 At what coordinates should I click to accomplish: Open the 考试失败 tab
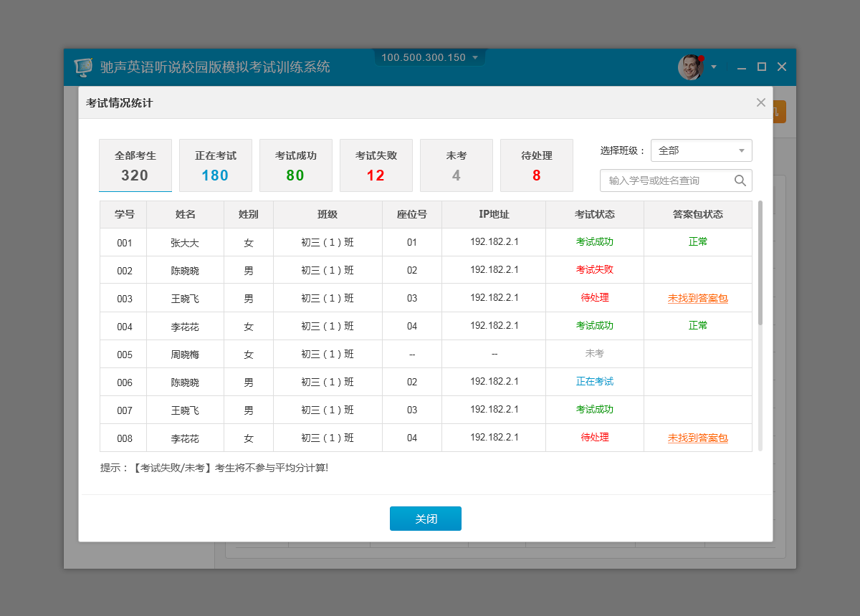click(x=376, y=165)
